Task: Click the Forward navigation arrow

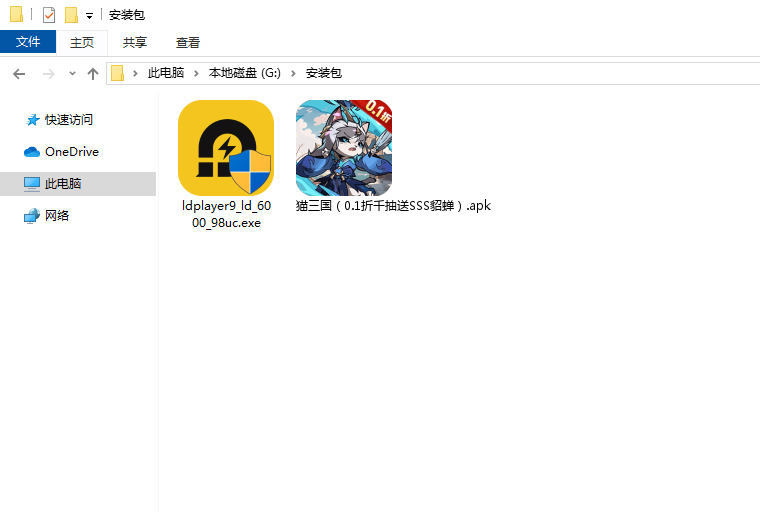Action: [47, 74]
